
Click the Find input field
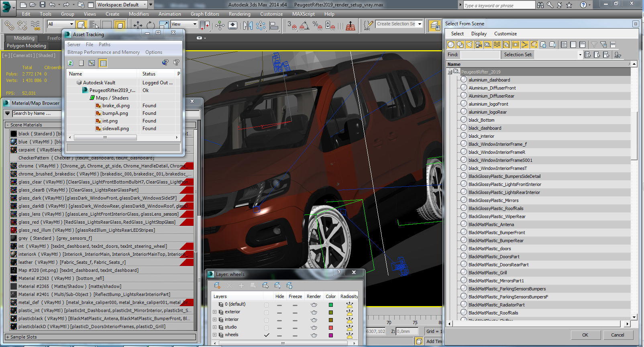coord(480,55)
